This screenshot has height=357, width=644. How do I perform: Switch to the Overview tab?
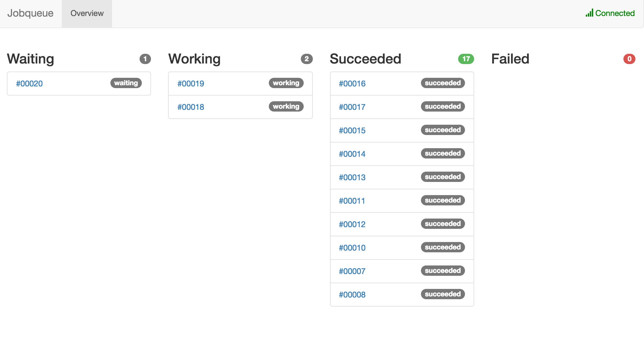coord(86,13)
